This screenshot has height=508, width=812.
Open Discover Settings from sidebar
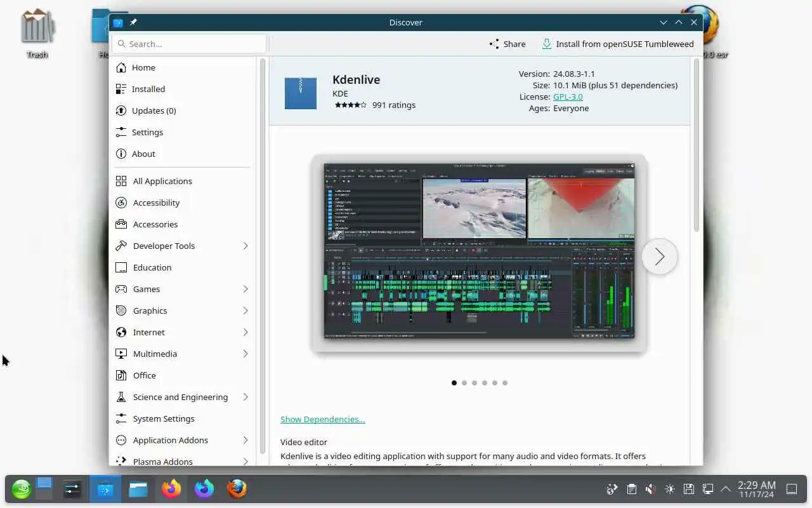tap(183, 132)
